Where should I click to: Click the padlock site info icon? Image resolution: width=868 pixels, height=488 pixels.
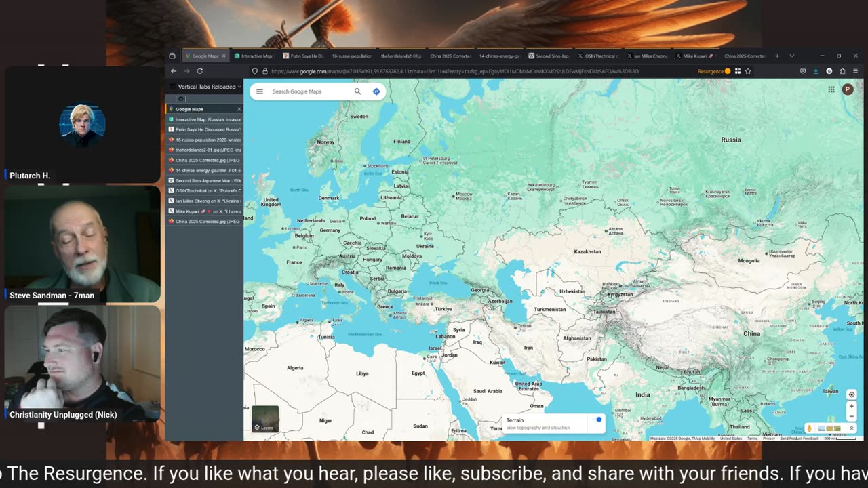(265, 71)
